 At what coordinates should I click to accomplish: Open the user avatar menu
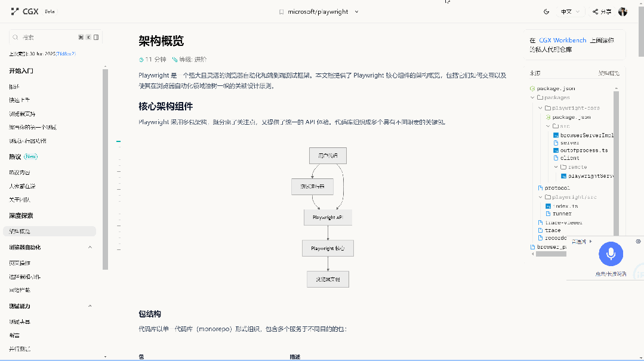pyautogui.click(x=623, y=11)
